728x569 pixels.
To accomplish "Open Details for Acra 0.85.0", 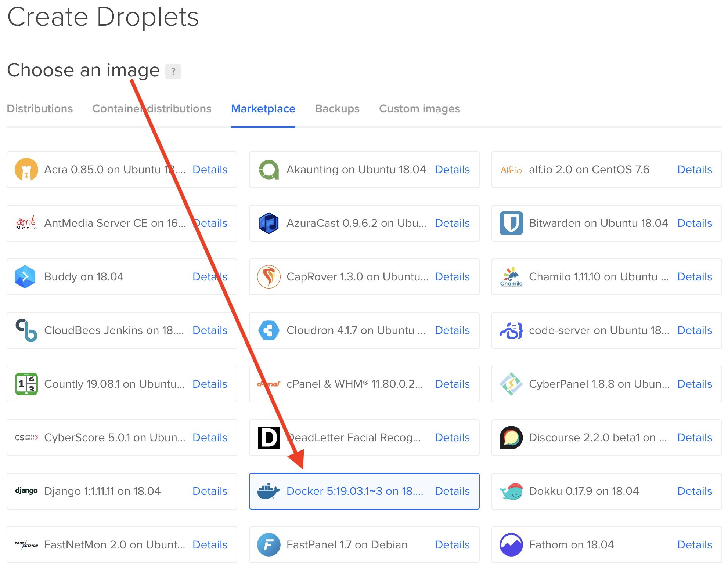I will (210, 170).
